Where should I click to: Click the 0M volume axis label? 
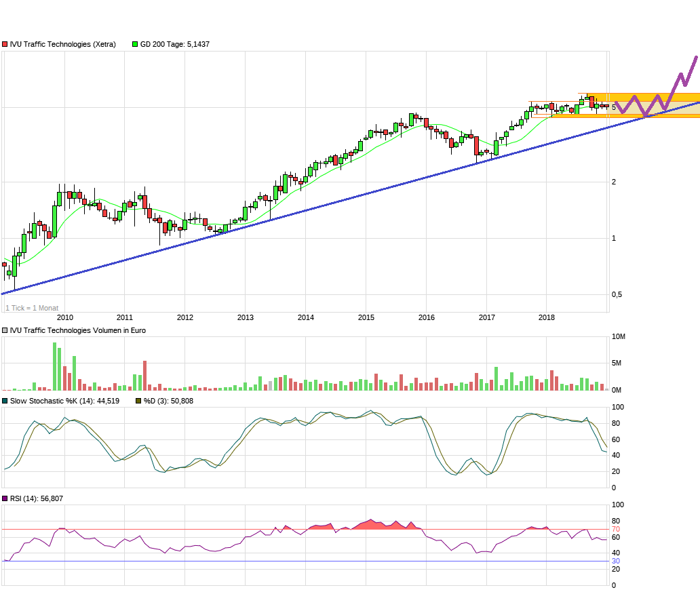pyautogui.click(x=617, y=390)
